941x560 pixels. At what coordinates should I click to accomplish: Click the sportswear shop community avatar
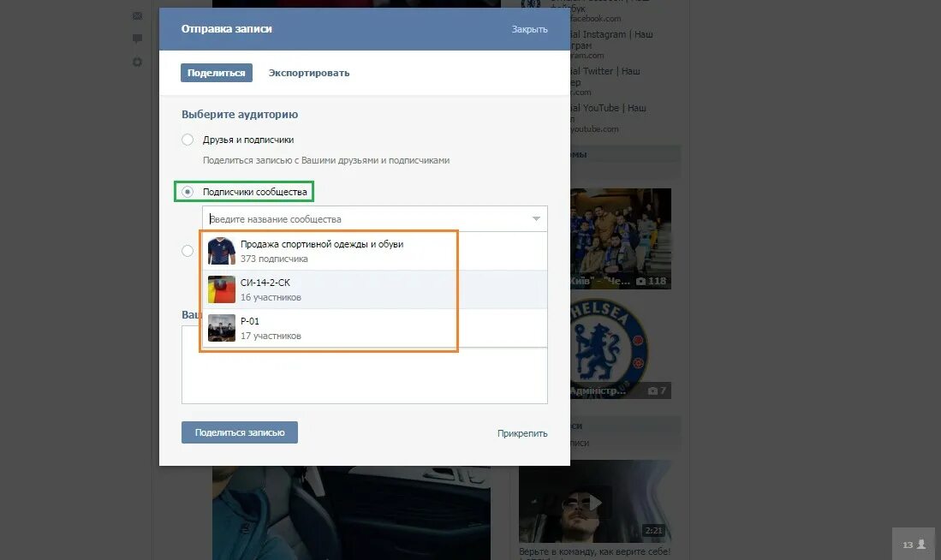pos(222,251)
